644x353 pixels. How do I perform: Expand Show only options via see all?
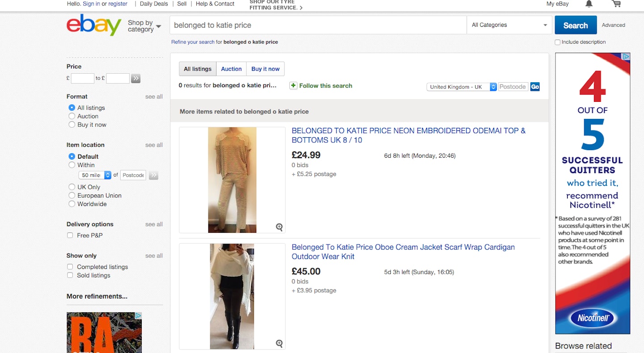click(154, 256)
